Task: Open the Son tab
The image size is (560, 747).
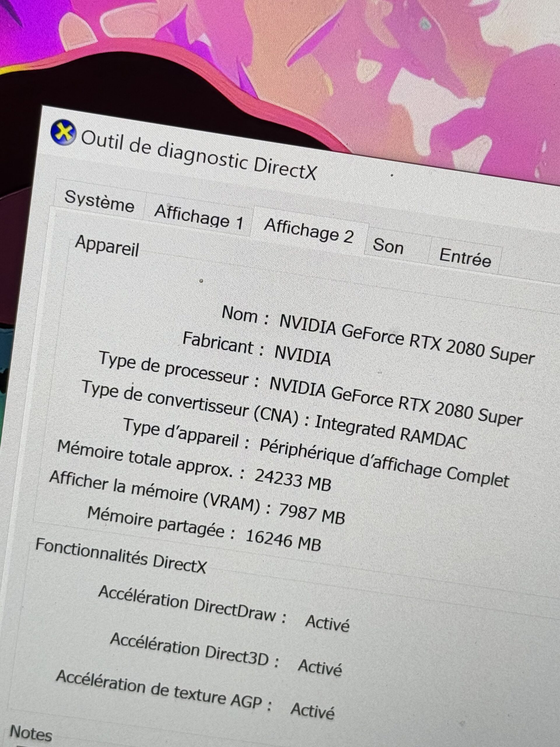Action: click(x=388, y=246)
